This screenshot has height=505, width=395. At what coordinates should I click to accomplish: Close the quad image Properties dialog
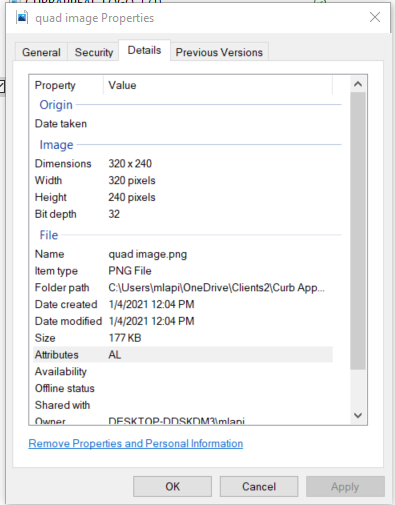tap(375, 17)
